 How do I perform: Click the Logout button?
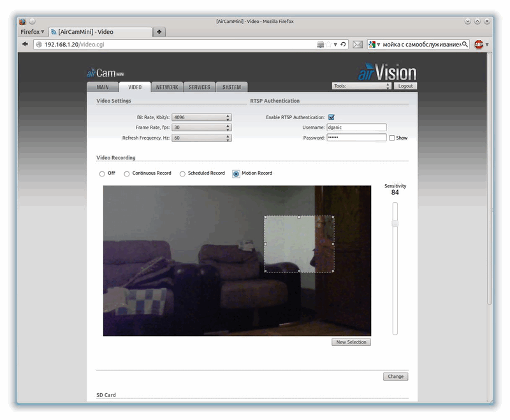[x=405, y=86]
